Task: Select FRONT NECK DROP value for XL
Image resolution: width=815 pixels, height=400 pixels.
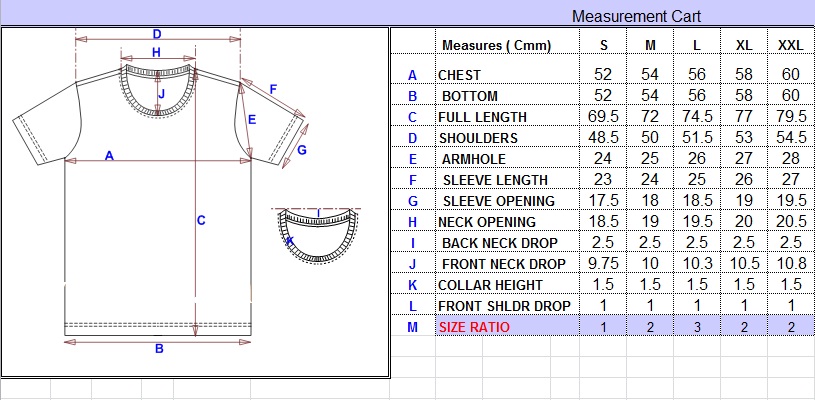Action: click(x=744, y=264)
